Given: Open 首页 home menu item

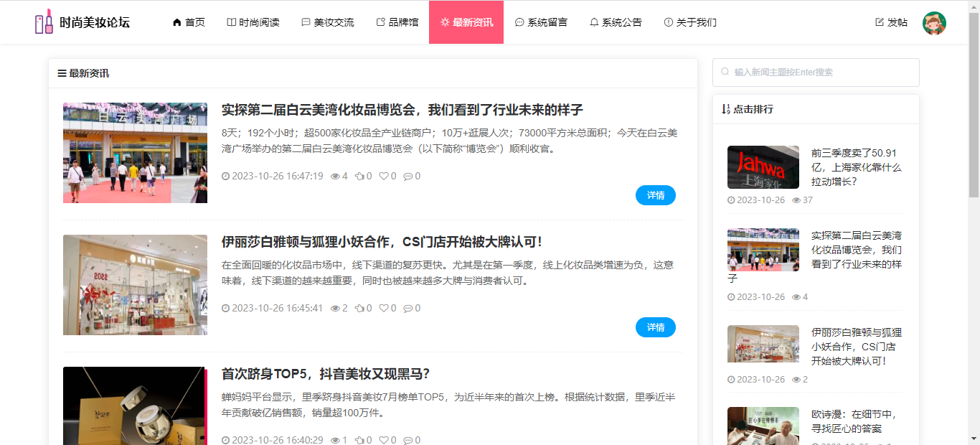Looking at the screenshot, I should [189, 22].
